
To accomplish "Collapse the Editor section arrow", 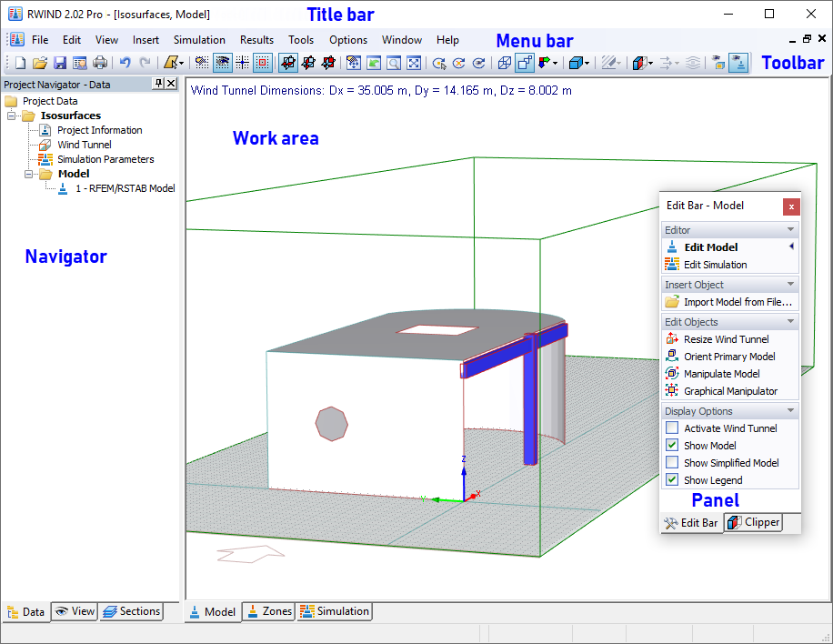I will 790,229.
